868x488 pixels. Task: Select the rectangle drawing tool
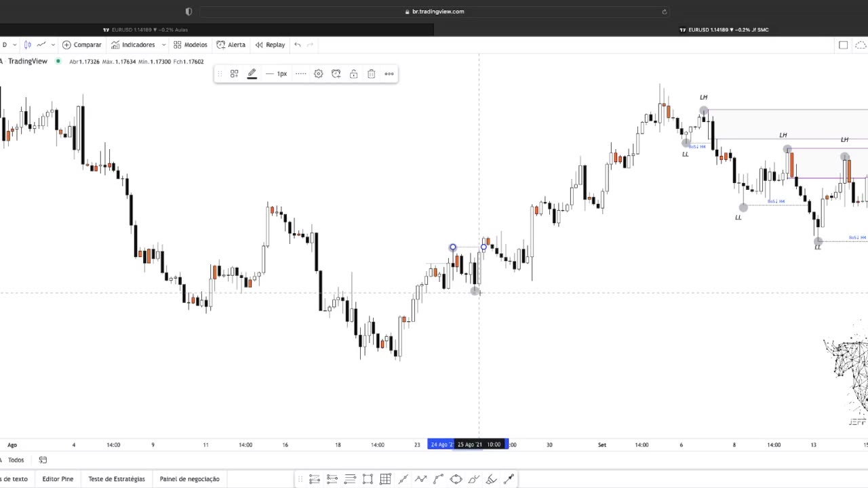368,479
